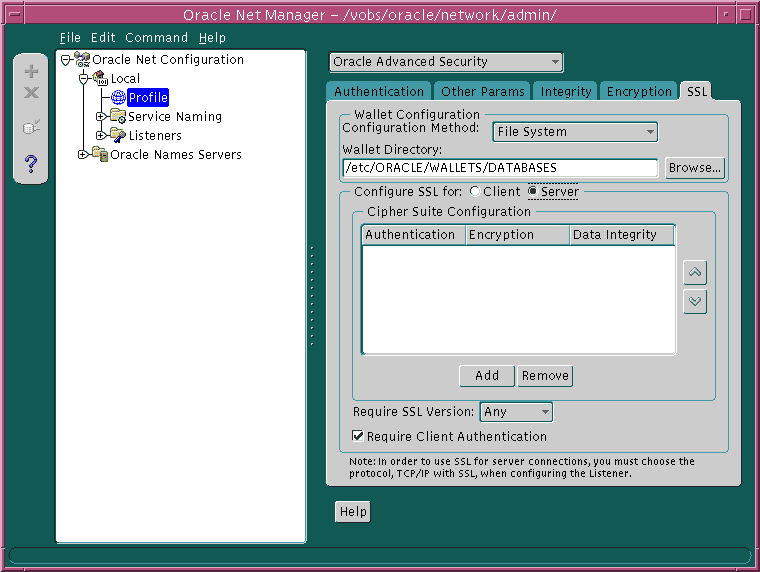Click the Remove cipher suite button
The image size is (760, 572).
[x=545, y=376]
